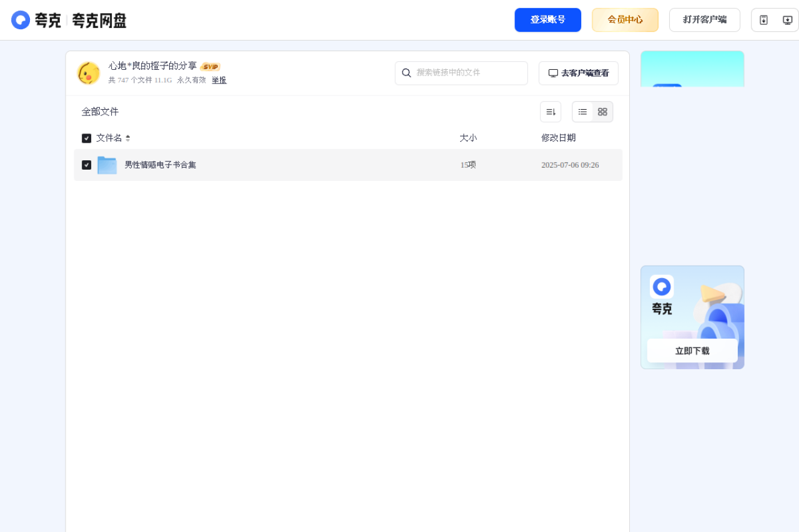Toggle the SVIP badge next to sharer name
Screen dimensions: 799x532
210,66
